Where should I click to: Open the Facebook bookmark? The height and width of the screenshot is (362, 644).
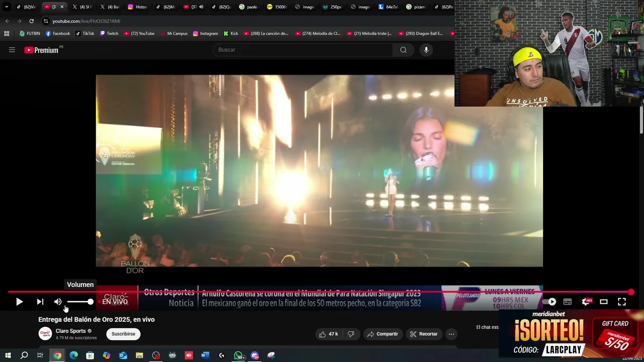tap(58, 34)
